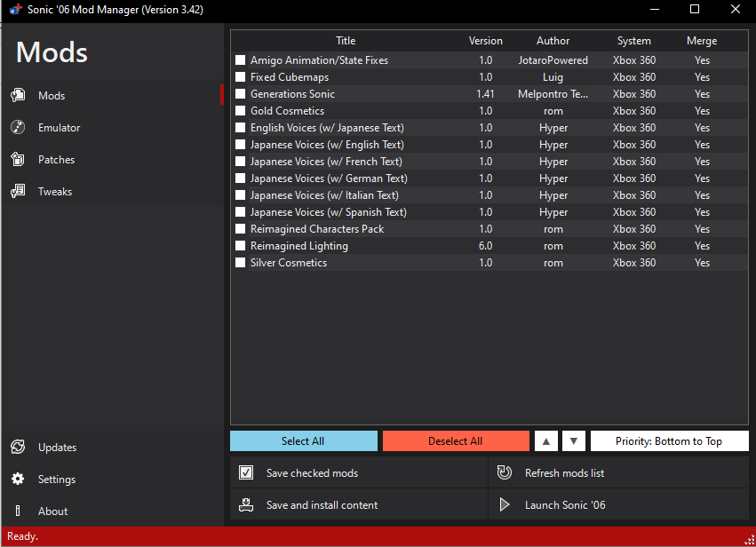756x547 pixels.
Task: Click Refresh mods list
Action: (x=618, y=472)
